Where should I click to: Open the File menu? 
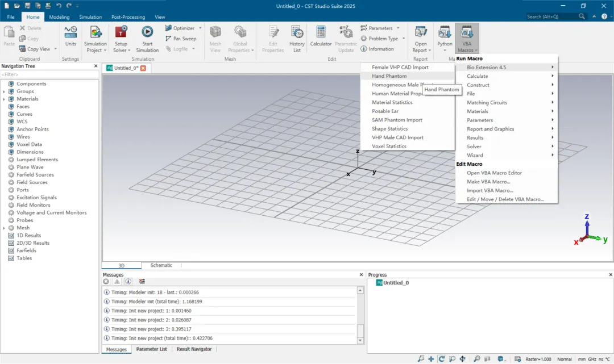(11, 17)
